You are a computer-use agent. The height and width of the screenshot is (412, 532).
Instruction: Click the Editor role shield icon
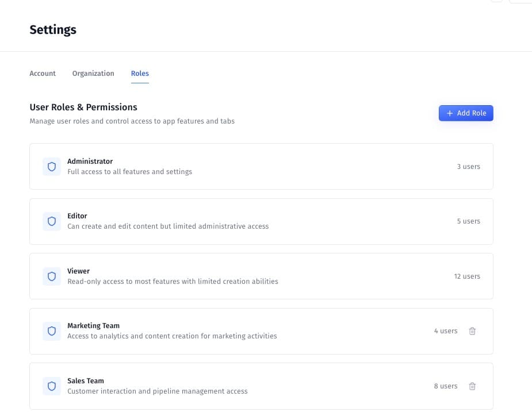point(52,221)
